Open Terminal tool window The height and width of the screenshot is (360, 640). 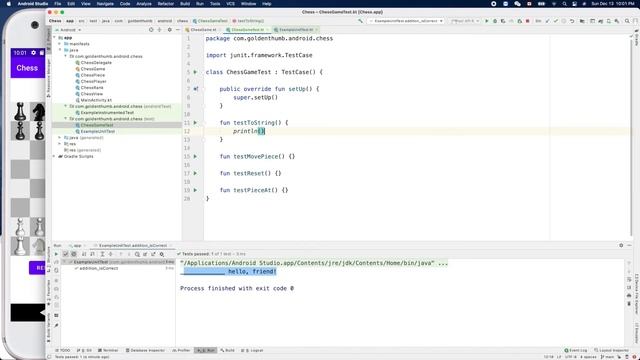(108, 350)
